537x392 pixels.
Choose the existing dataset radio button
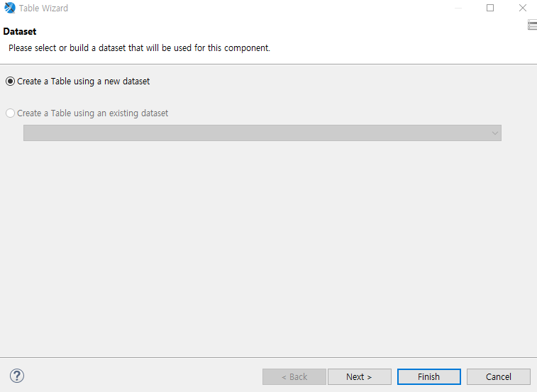[10, 113]
